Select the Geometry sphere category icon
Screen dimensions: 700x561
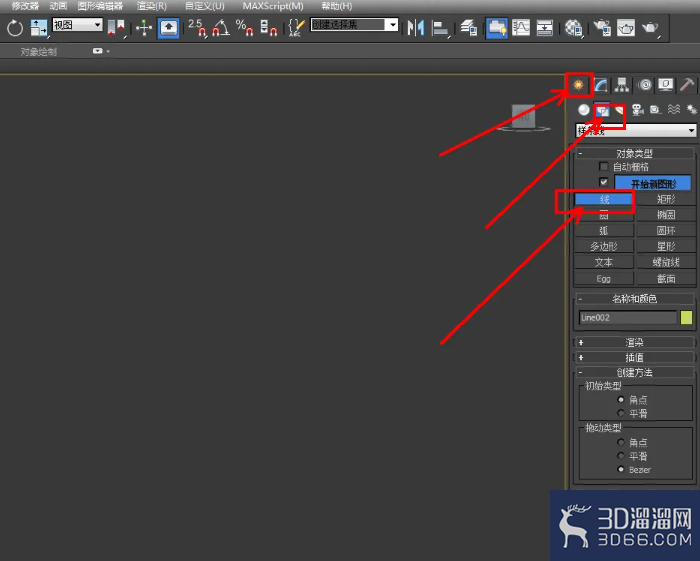click(583, 110)
